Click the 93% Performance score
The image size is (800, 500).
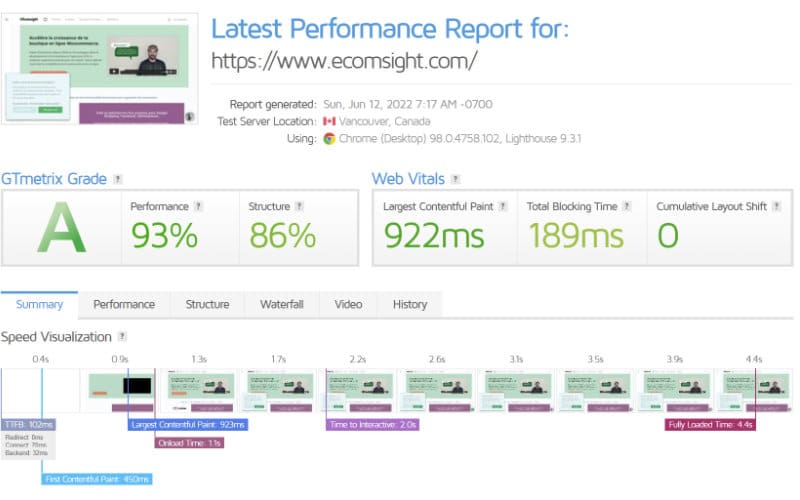[164, 236]
